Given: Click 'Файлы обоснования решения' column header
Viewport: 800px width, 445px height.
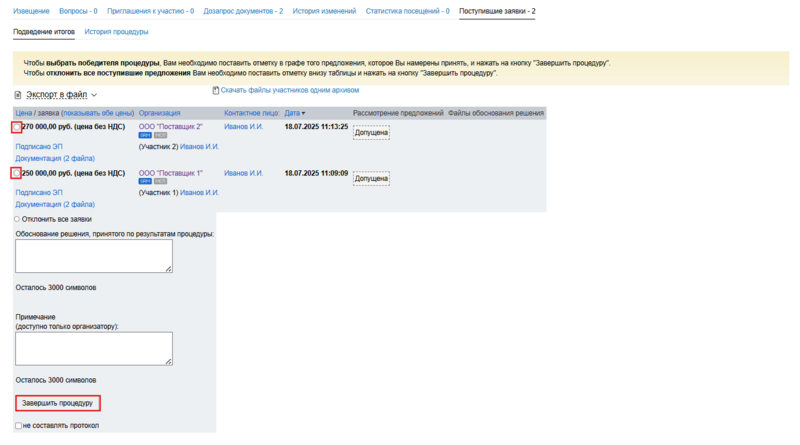Looking at the screenshot, I should 496,113.
